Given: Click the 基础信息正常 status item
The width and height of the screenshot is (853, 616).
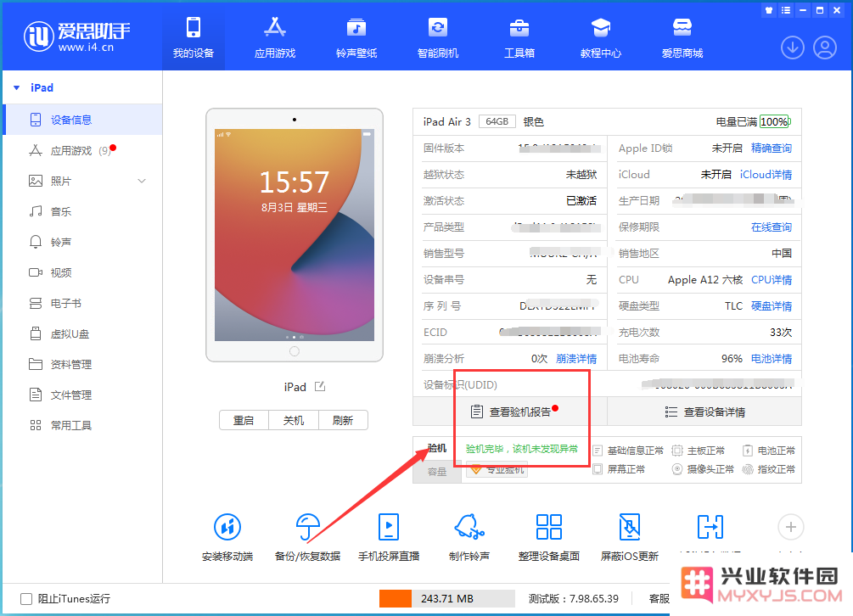Looking at the screenshot, I should pos(628,451).
